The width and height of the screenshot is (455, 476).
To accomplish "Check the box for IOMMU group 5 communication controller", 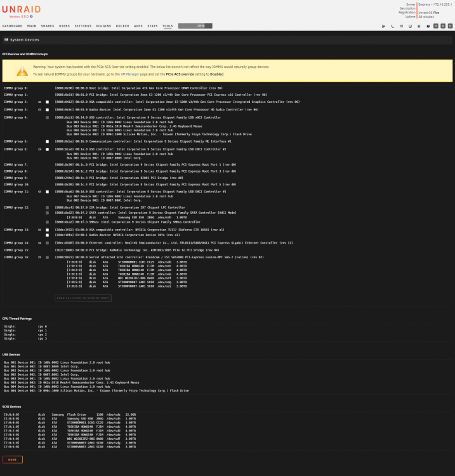I will click(x=47, y=142).
